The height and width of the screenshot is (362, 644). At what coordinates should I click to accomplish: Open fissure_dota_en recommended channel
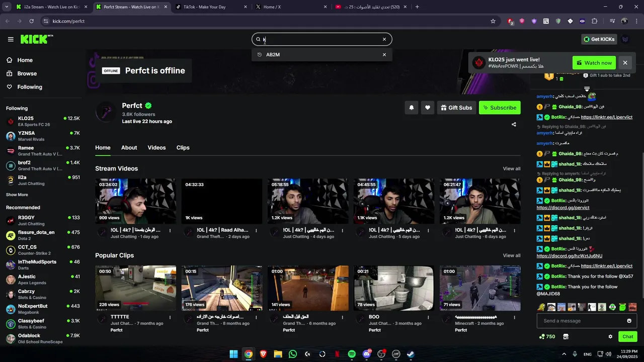click(43, 235)
